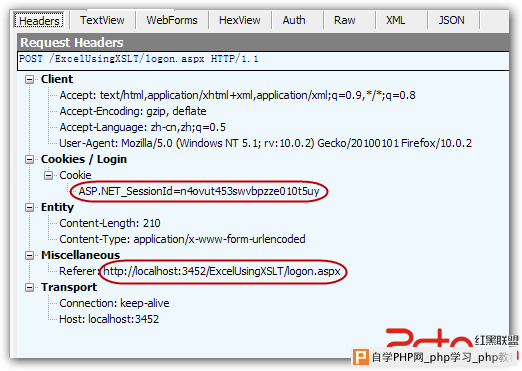
Task: Open the XML tab
Action: [x=396, y=20]
